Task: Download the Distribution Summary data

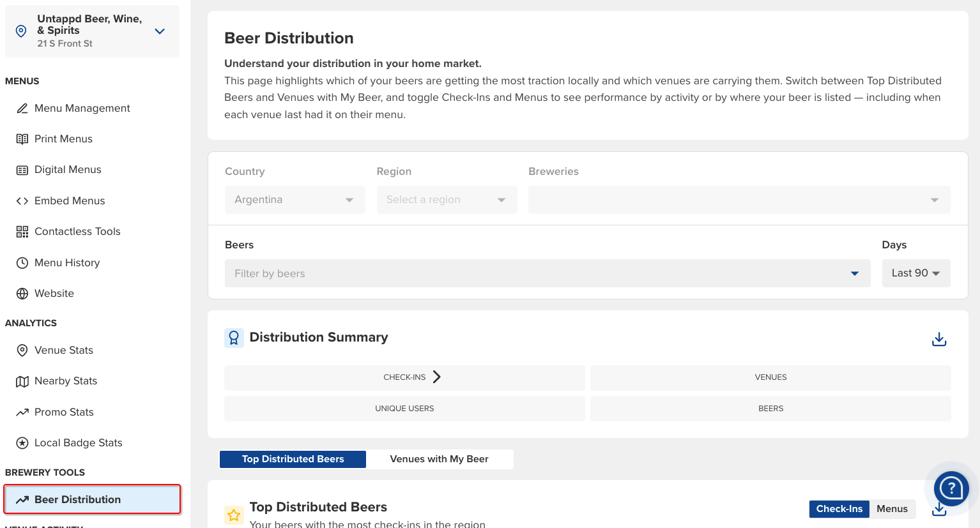Action: (x=938, y=339)
